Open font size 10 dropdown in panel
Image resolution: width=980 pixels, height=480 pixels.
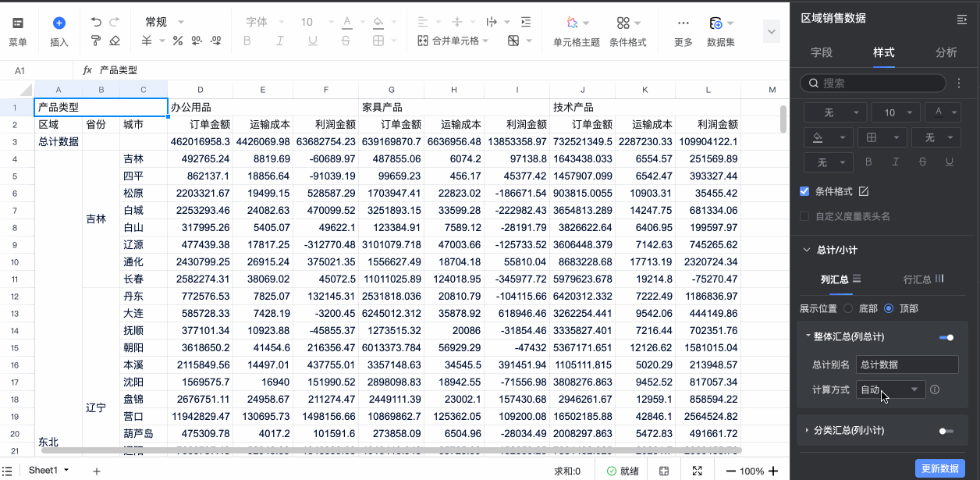(x=896, y=112)
